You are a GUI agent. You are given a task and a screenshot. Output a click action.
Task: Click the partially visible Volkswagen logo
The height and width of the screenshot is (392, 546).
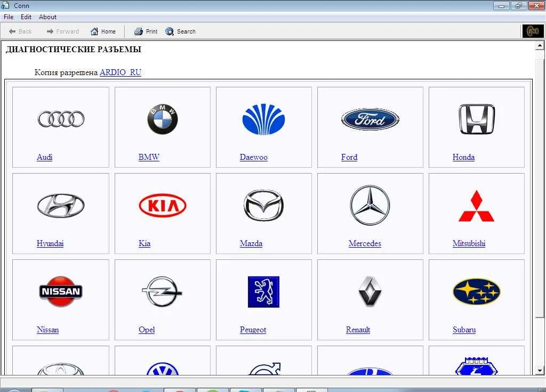coord(162,369)
